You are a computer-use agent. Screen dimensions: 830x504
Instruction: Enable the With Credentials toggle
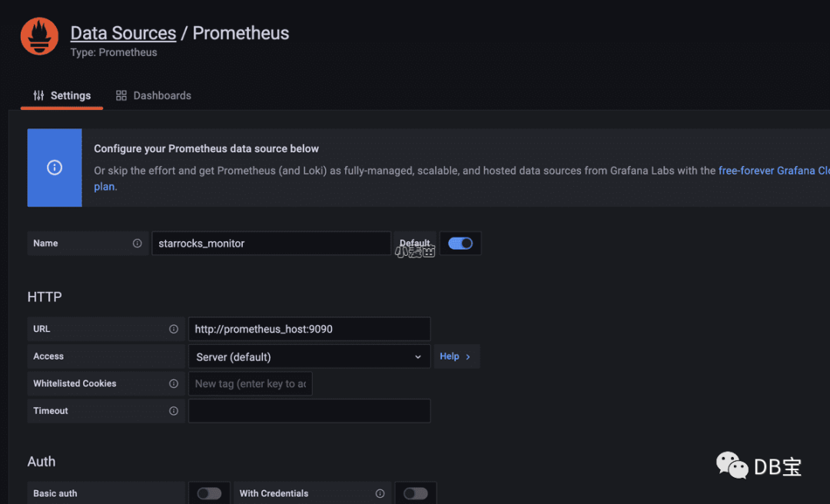tap(415, 493)
